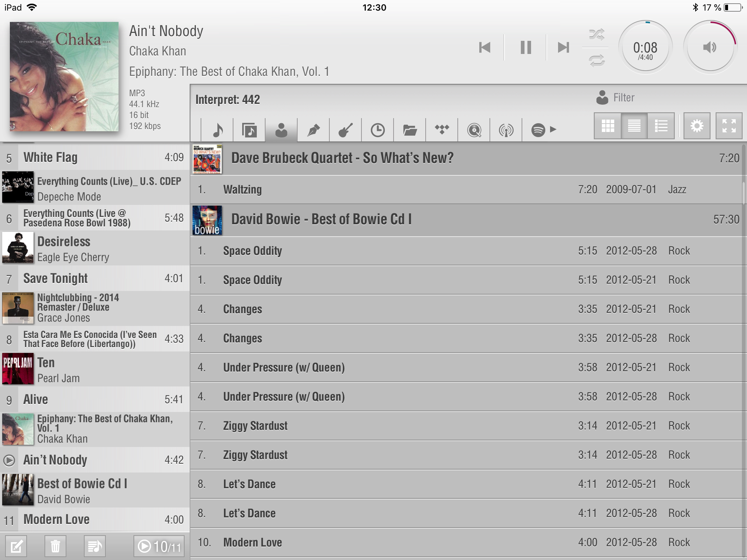Tap the Best of Bowie Cd I playlist header
This screenshot has height=560, width=747.
95,490
